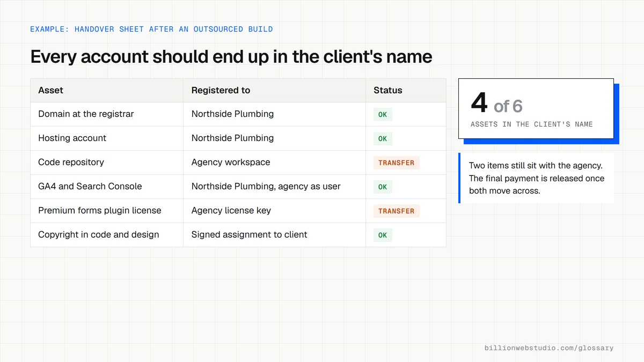This screenshot has width=644, height=362.
Task: Click the OK badge in the Copyright row
Action: pos(383,235)
